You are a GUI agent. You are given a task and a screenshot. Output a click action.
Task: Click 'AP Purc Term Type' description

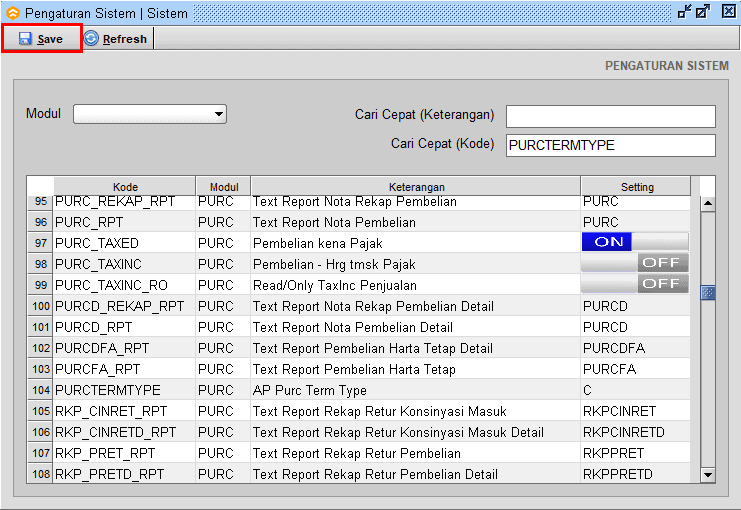click(310, 390)
